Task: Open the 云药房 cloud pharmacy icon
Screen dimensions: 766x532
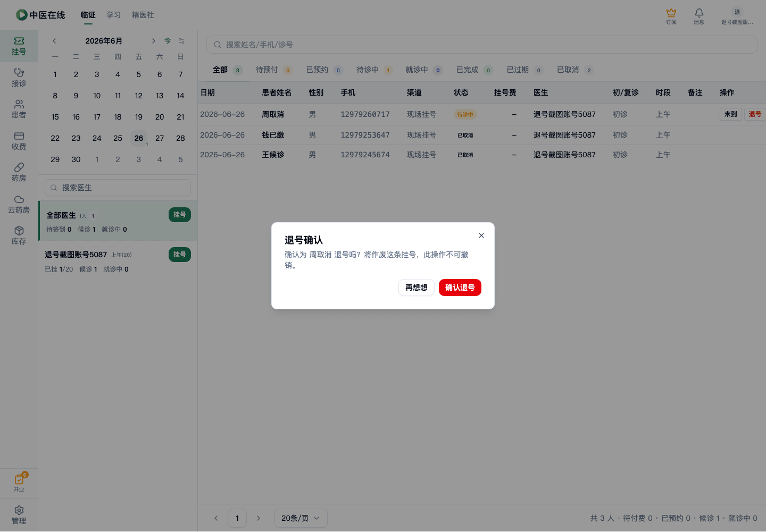Action: click(19, 204)
